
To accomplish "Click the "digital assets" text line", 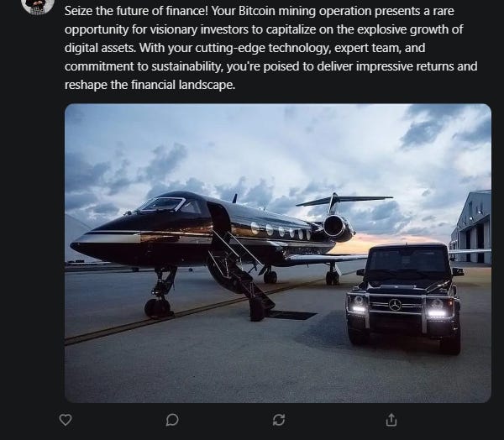I will coord(244,48).
